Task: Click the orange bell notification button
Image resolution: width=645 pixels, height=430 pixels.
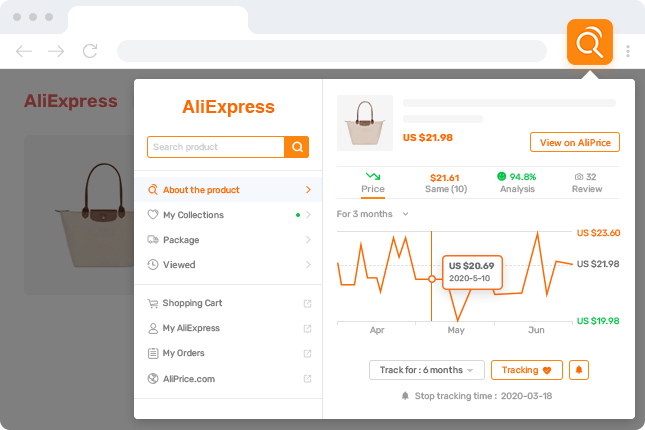Action: (579, 370)
